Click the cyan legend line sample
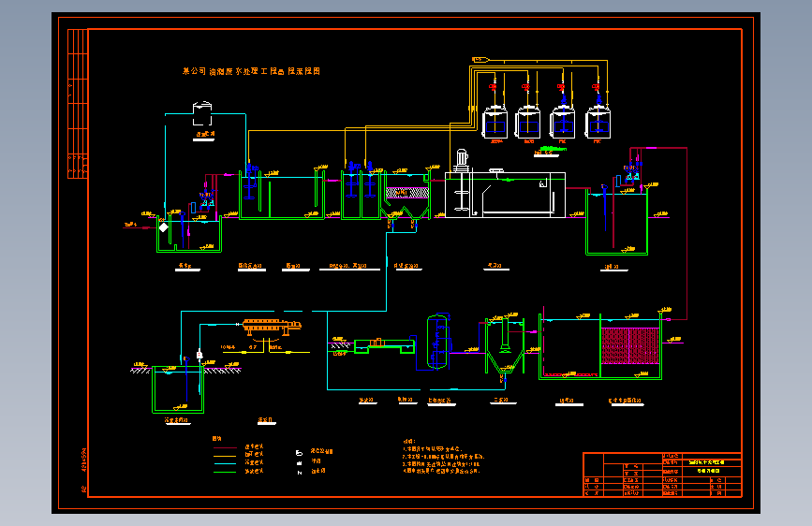This screenshot has width=812, height=526. (225, 464)
